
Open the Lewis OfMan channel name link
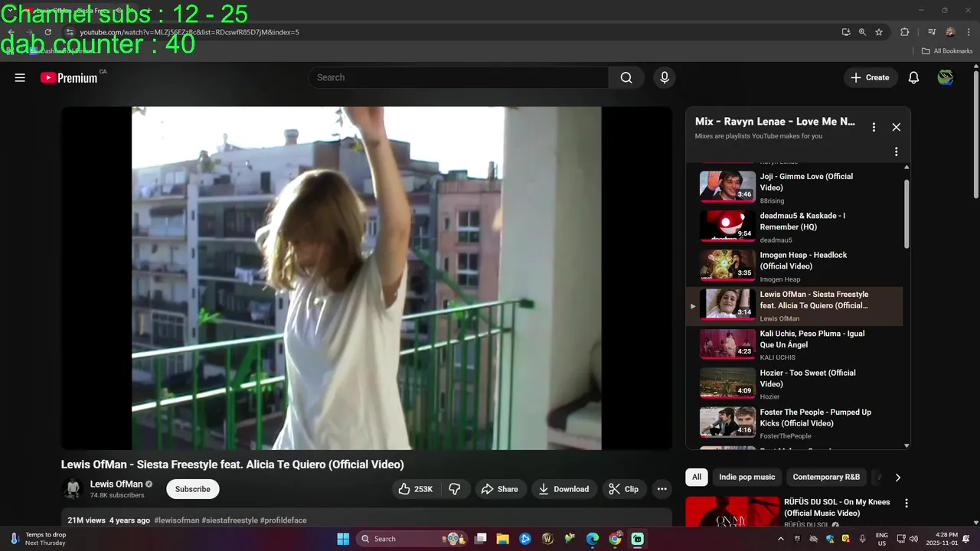pos(116,484)
